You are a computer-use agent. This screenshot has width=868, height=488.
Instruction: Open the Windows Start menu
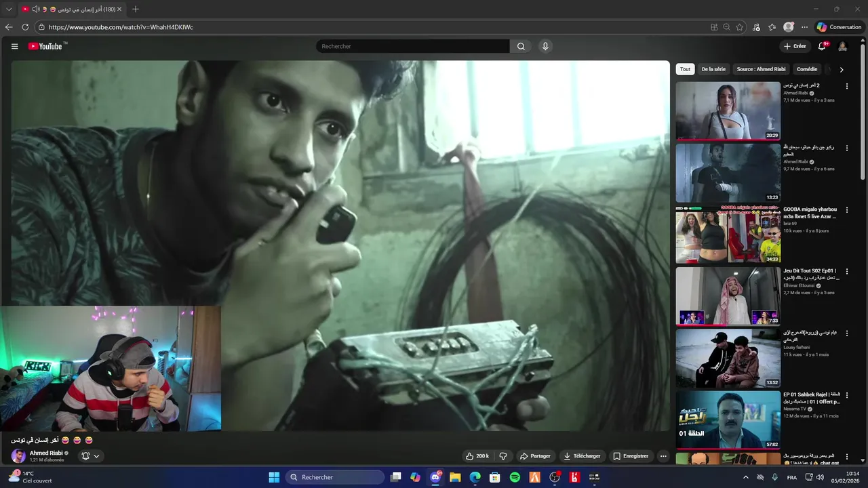coord(274,477)
